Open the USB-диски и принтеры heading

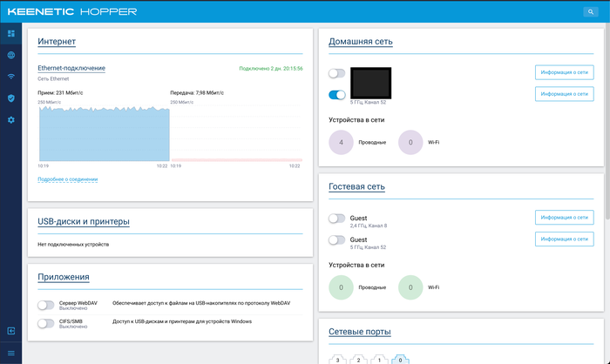84,222
